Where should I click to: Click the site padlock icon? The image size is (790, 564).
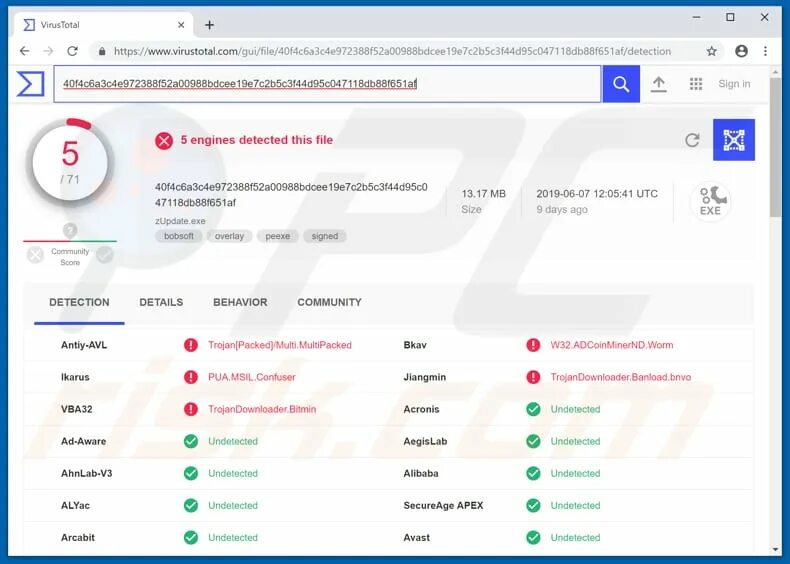(x=102, y=51)
